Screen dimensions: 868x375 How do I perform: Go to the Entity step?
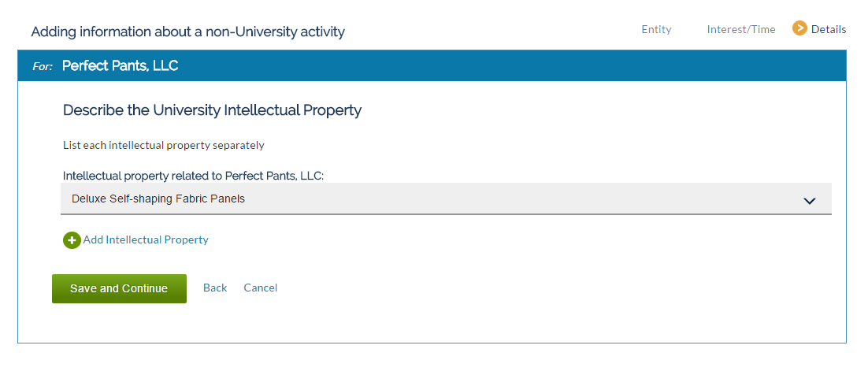tap(656, 29)
